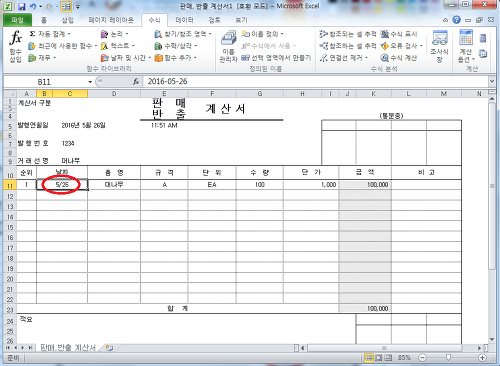Open 조사식 창 (Watch Window)
The height and width of the screenshot is (366, 500).
[439, 47]
